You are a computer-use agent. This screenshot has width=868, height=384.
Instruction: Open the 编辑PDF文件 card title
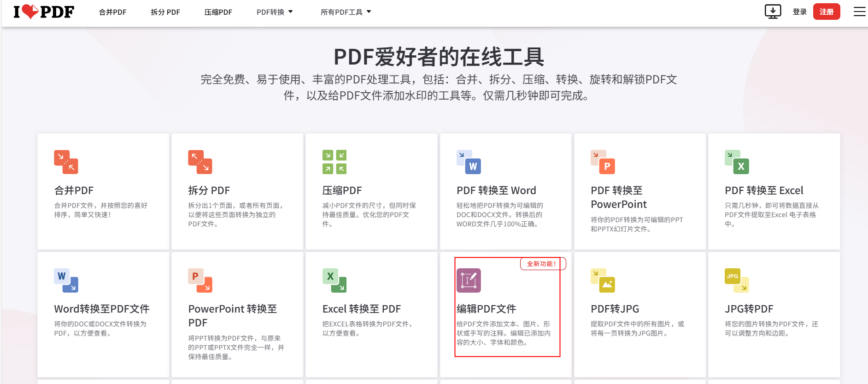pyautogui.click(x=487, y=309)
